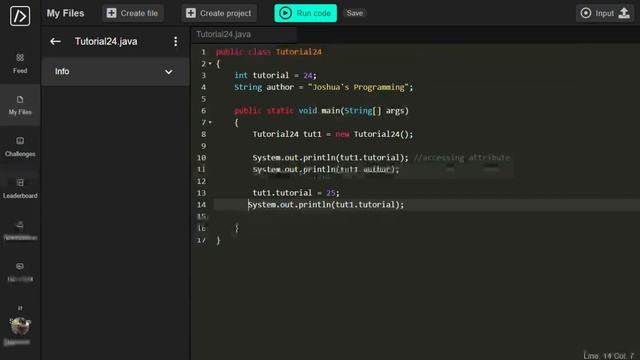Click the String author declaration line
This screenshot has height=360, width=640.
[323, 87]
